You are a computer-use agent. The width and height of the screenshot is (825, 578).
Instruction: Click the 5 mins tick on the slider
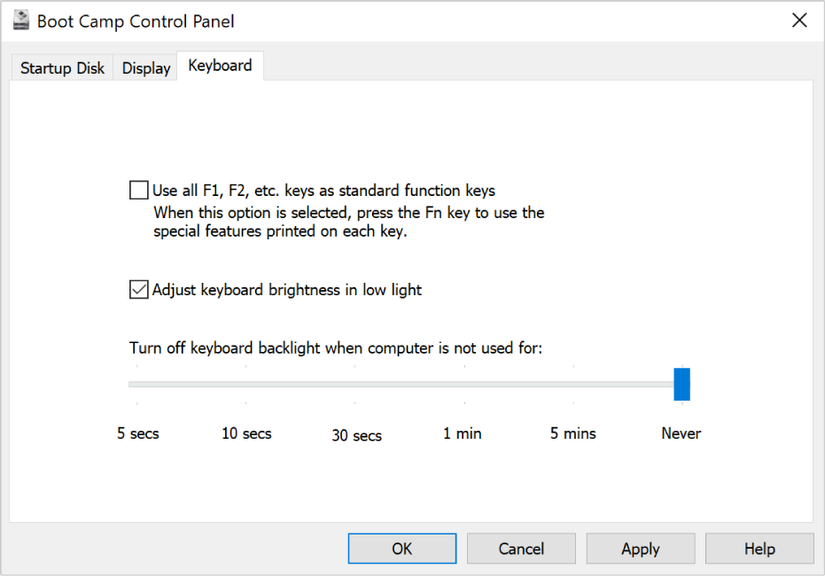pos(572,384)
